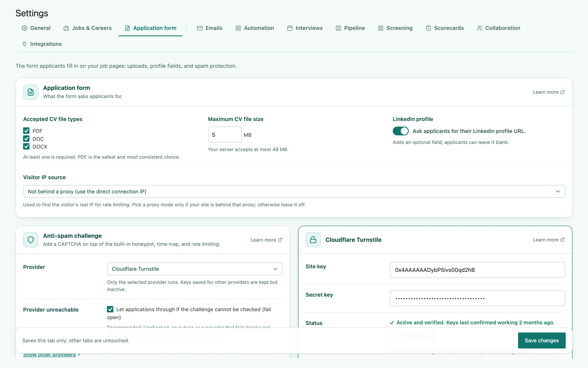Click "Saves this tab only; other tabs are untouched."
The image size is (588, 368).
76,340
